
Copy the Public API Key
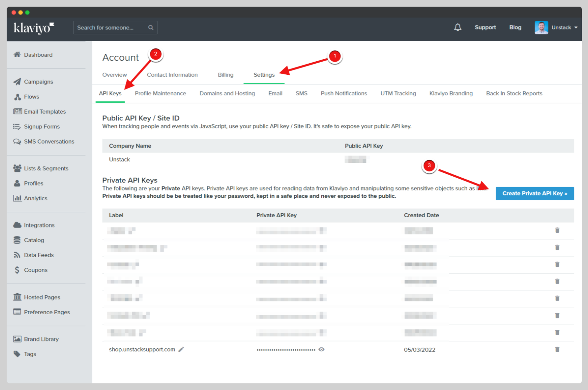coord(356,159)
